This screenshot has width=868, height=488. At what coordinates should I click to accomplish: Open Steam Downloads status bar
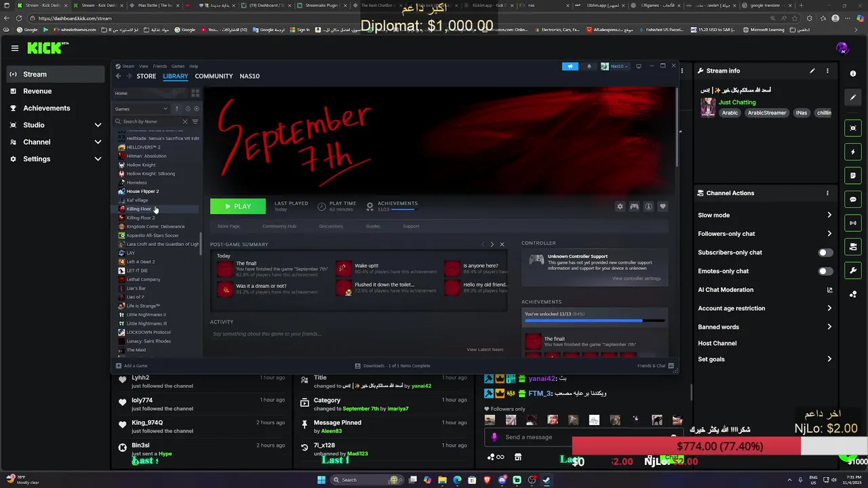coord(393,366)
